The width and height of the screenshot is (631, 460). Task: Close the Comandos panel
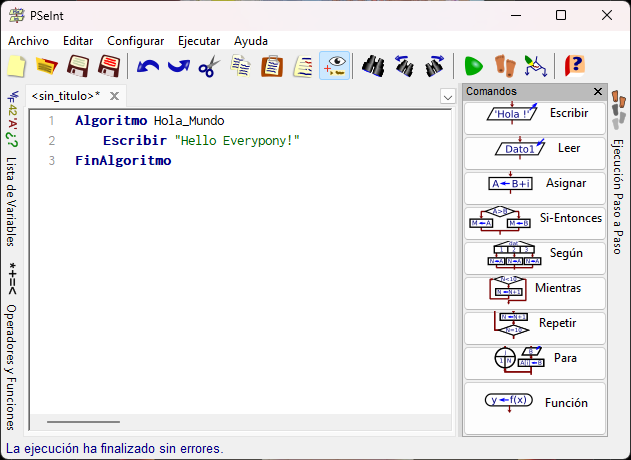(598, 92)
